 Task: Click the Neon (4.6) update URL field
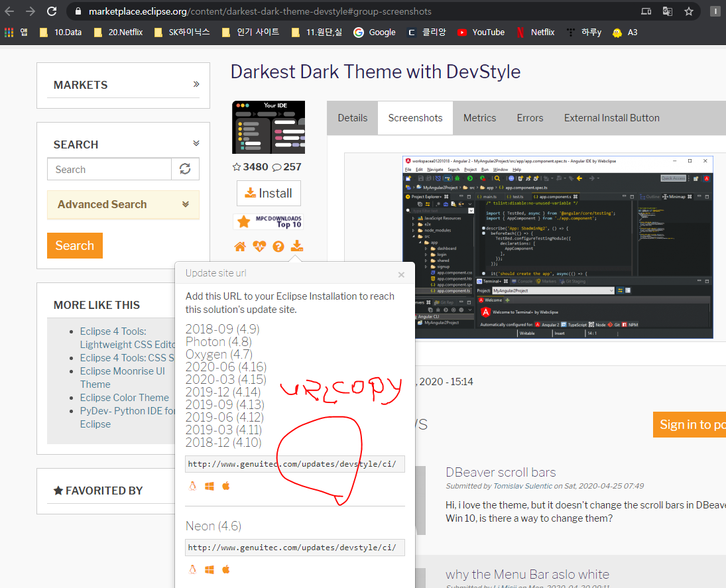click(295, 548)
